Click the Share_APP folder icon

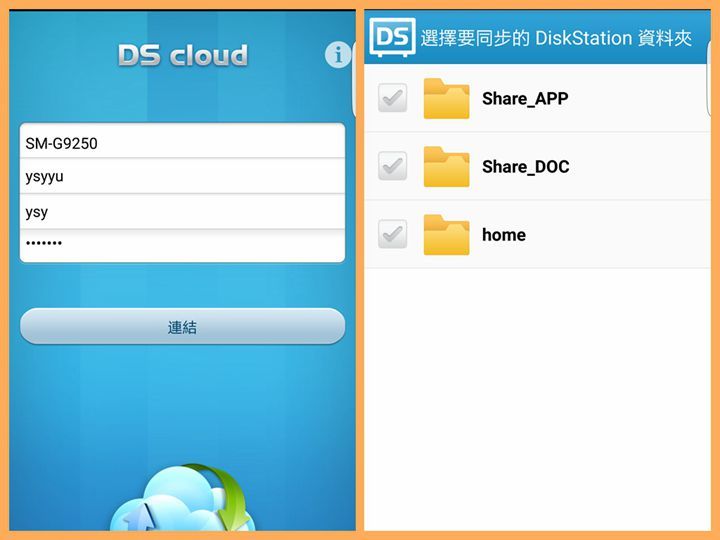click(446, 99)
